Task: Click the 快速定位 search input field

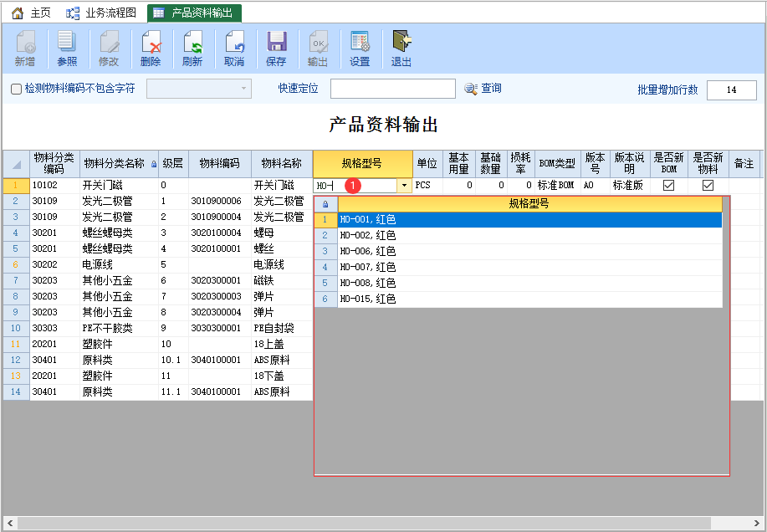Action: (393, 89)
